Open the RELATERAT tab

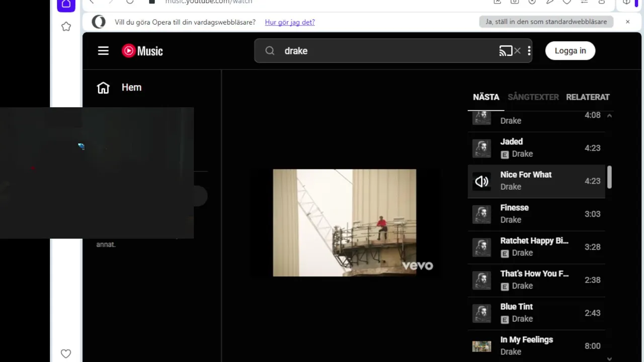[588, 97]
